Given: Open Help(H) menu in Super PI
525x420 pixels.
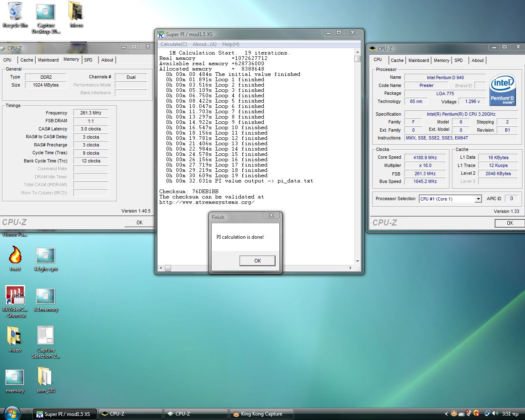Looking at the screenshot, I should pos(231,44).
